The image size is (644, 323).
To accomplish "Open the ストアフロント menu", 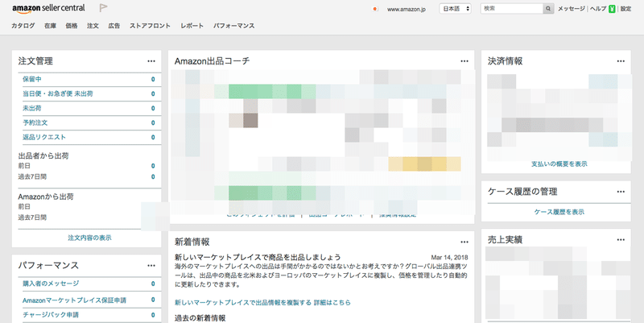I will (x=150, y=26).
